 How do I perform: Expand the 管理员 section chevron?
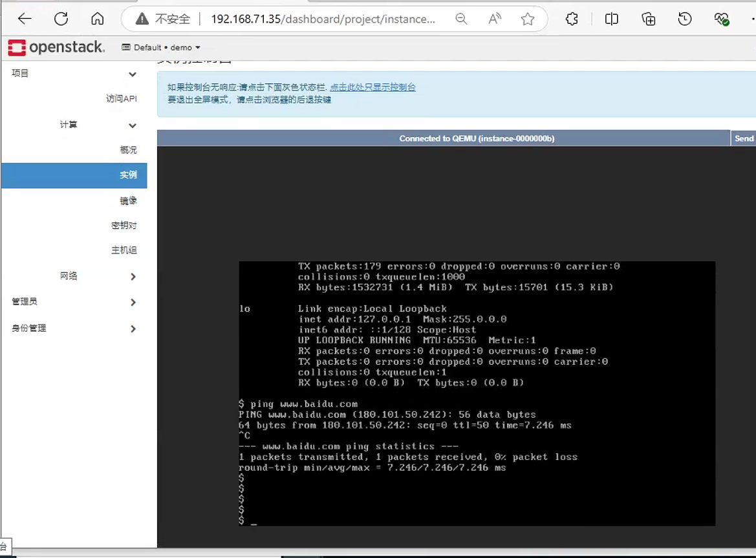(133, 302)
